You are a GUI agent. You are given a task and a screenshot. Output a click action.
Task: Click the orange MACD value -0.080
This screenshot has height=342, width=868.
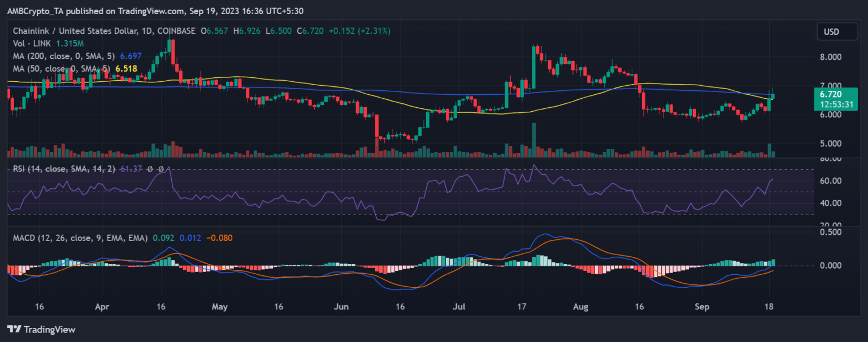pyautogui.click(x=219, y=238)
